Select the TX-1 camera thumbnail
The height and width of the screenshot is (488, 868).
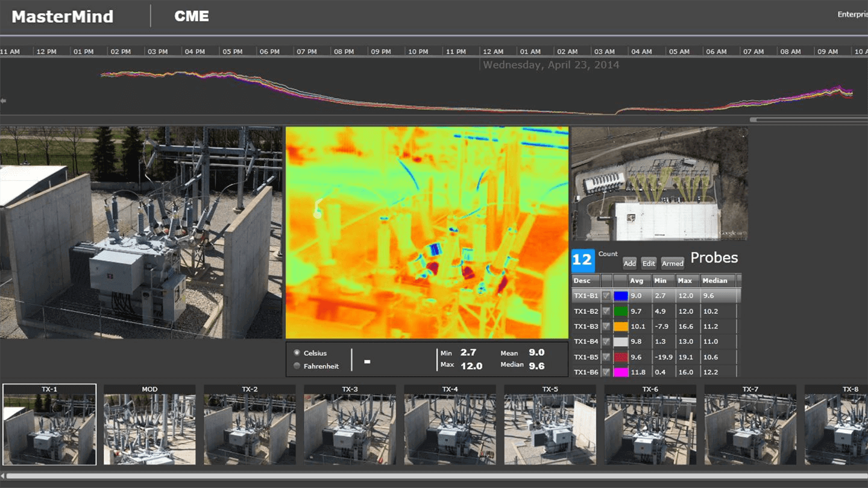click(49, 425)
